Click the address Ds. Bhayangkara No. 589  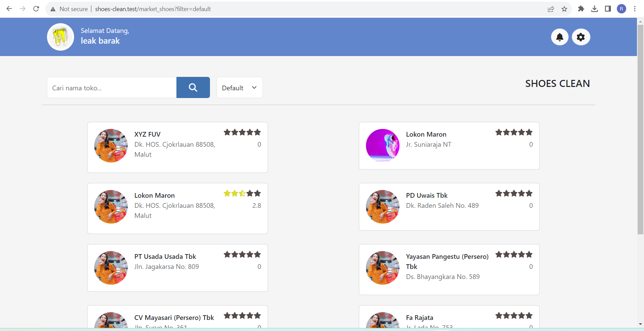pyautogui.click(x=443, y=277)
